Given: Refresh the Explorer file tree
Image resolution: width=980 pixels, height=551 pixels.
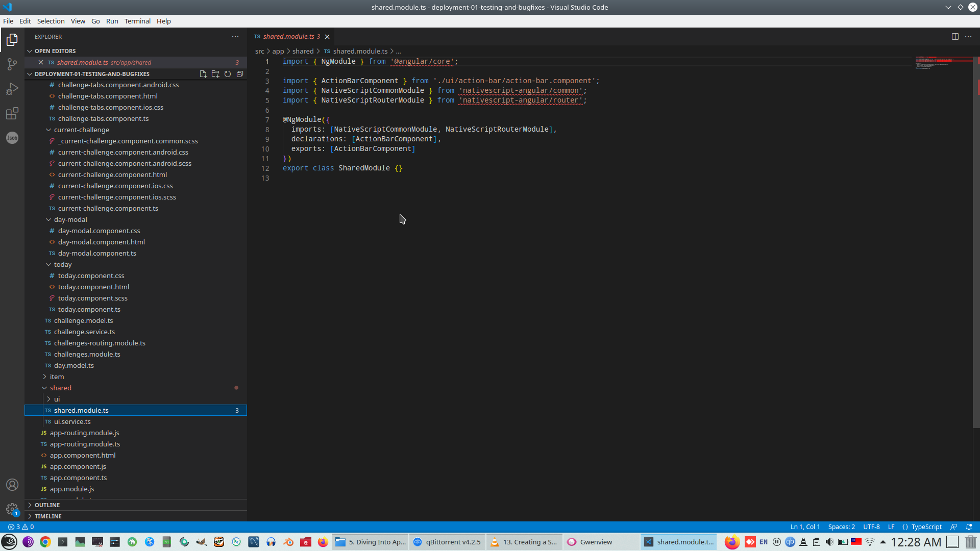Looking at the screenshot, I should click(228, 74).
